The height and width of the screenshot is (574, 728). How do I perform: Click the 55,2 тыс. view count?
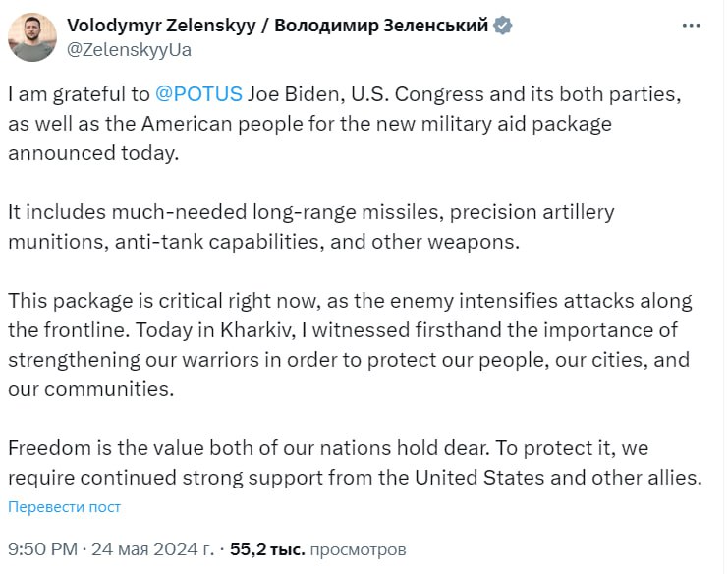267,549
